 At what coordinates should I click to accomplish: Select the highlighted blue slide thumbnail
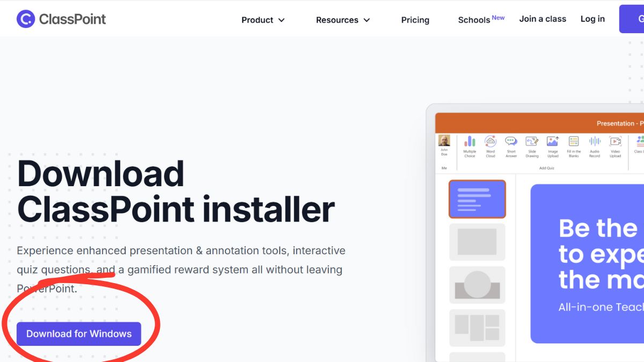(477, 199)
